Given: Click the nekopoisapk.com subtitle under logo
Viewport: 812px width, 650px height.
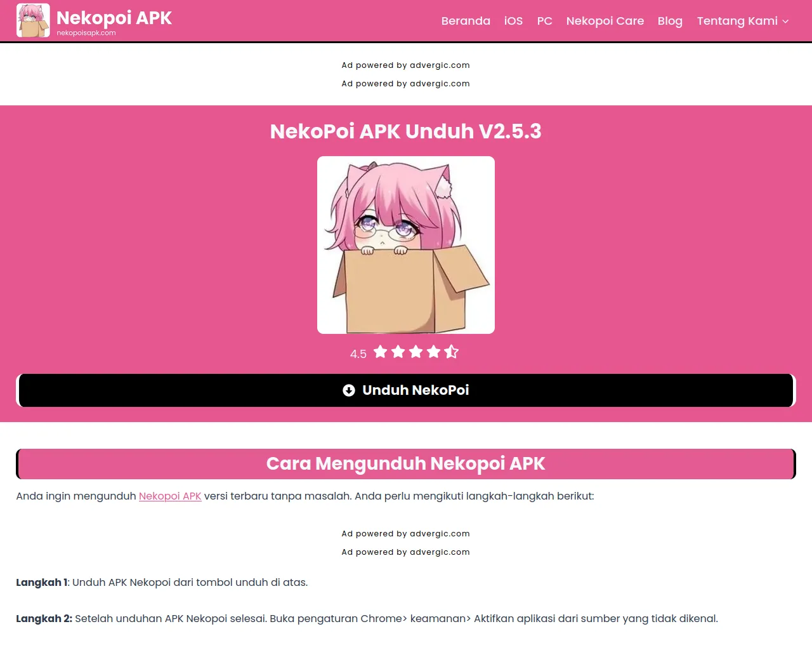Looking at the screenshot, I should click(x=86, y=33).
